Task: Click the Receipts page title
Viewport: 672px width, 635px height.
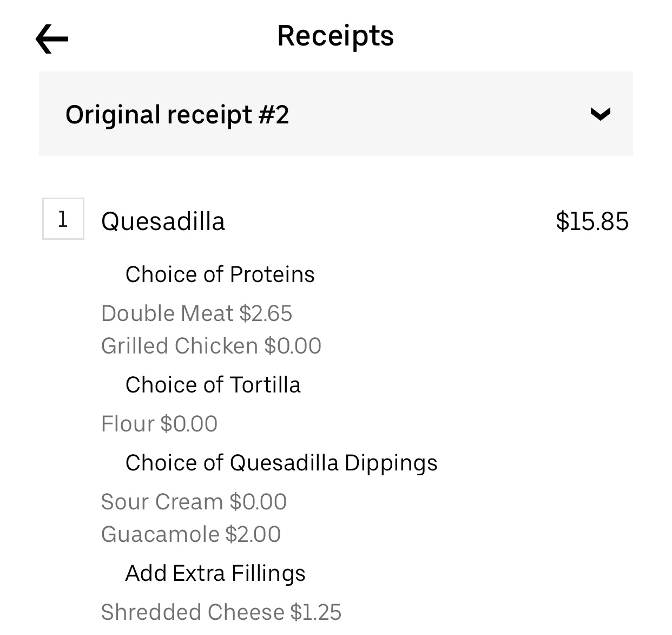Action: [x=335, y=36]
